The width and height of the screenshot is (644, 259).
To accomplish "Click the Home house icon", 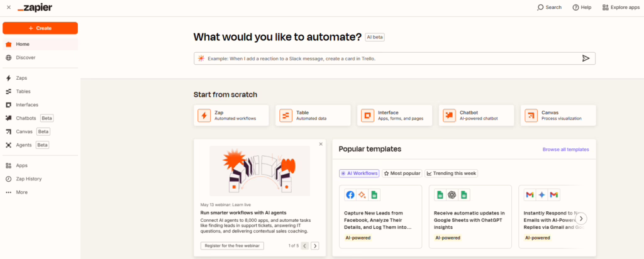I will click(x=9, y=45).
